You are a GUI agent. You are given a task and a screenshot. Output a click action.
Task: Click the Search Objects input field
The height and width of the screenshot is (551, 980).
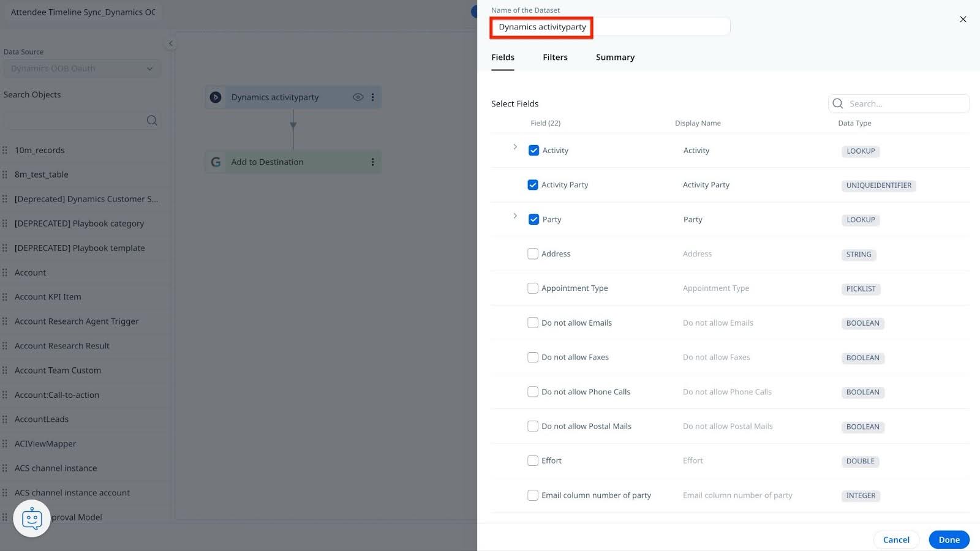click(82, 120)
